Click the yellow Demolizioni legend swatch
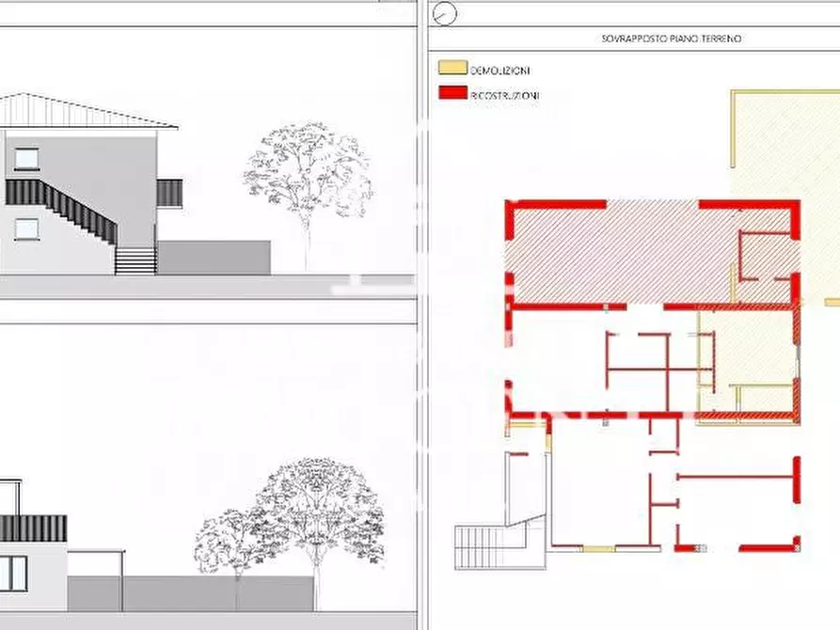The image size is (840, 630). pyautogui.click(x=452, y=69)
